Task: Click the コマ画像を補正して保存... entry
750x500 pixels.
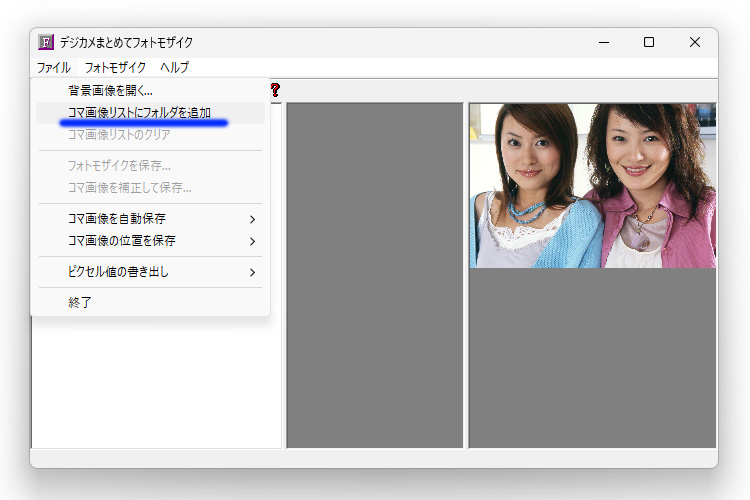Action: [x=129, y=187]
